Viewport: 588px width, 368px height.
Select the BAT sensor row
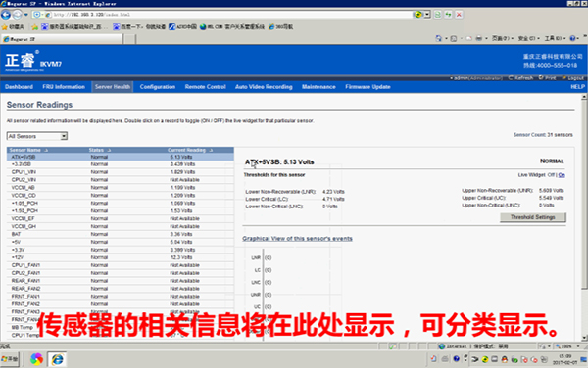coord(121,234)
